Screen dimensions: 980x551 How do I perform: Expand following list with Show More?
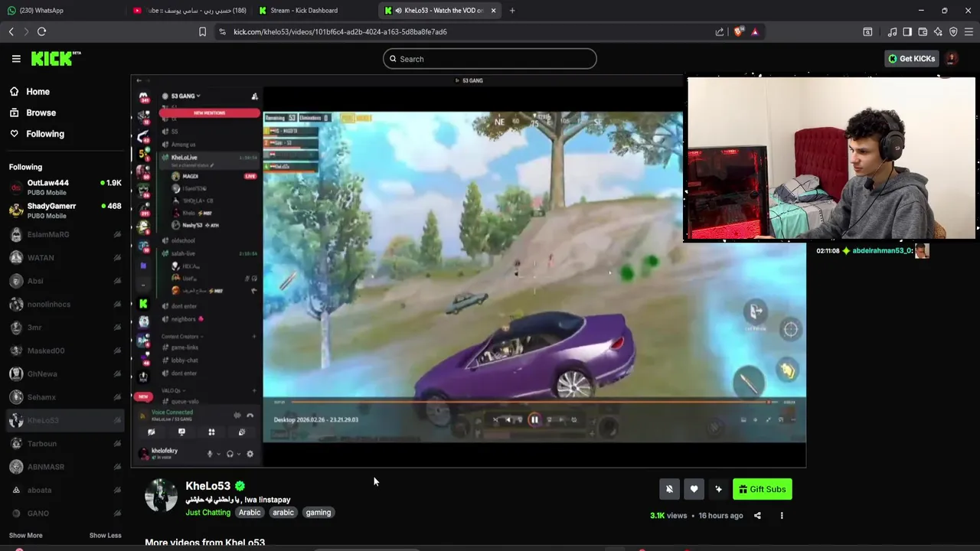click(26, 536)
